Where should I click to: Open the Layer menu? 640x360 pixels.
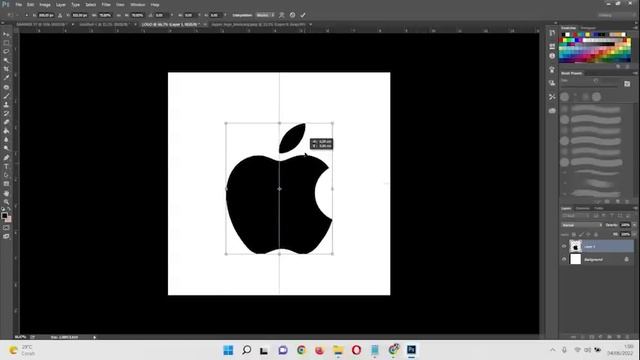(x=60, y=4)
